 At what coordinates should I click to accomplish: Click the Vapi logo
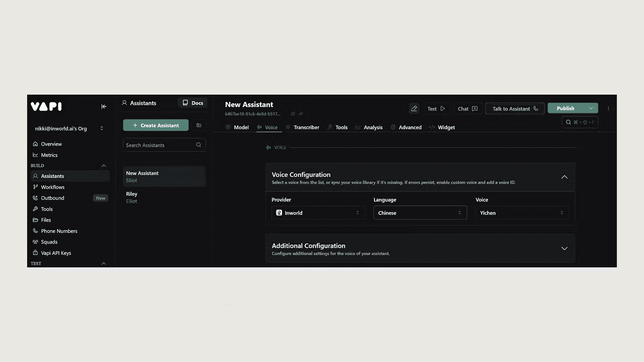(x=46, y=107)
